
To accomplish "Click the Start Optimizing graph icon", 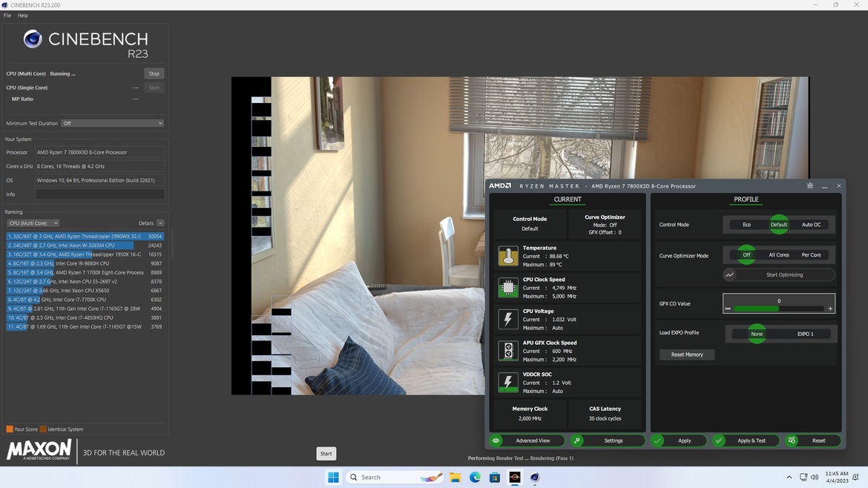I will click(729, 274).
